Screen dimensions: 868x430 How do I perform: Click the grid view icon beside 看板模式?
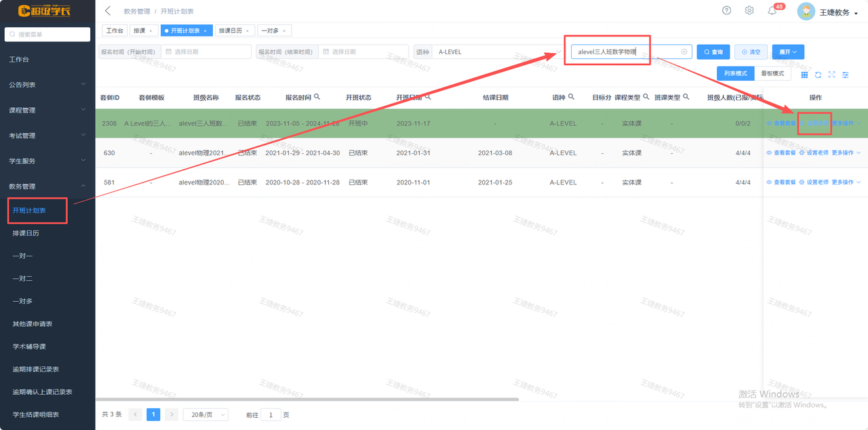coord(805,75)
